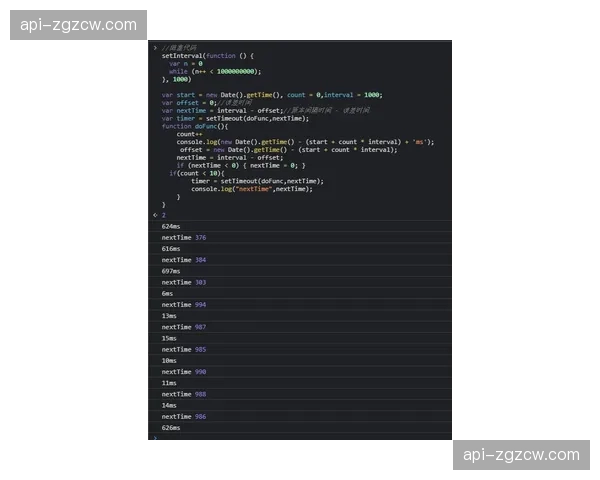Click the "nextTime" string in console.log call

coord(253,188)
